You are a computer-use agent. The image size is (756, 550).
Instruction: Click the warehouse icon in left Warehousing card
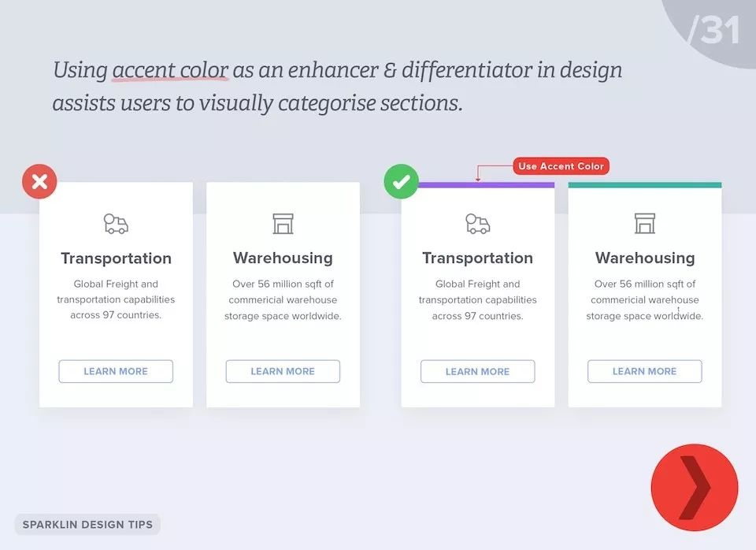[283, 224]
